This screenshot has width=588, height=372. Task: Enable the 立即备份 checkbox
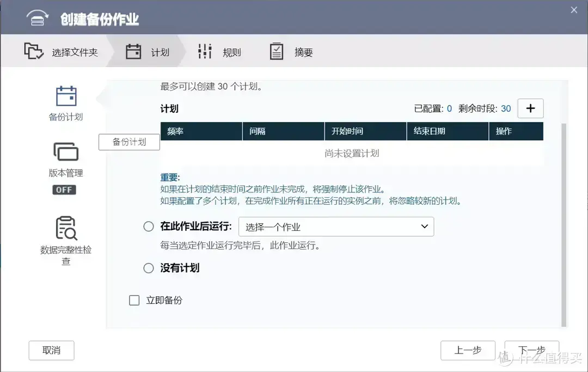point(134,300)
